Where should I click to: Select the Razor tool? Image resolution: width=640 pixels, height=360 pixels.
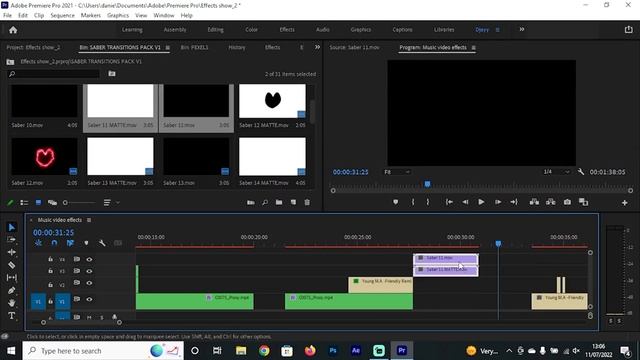coord(11,265)
